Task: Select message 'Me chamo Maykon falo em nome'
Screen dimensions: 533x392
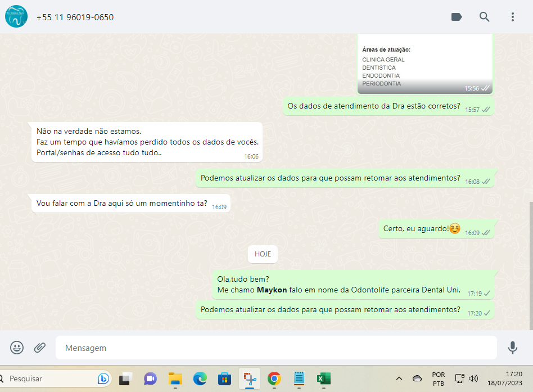Action: [x=353, y=285]
